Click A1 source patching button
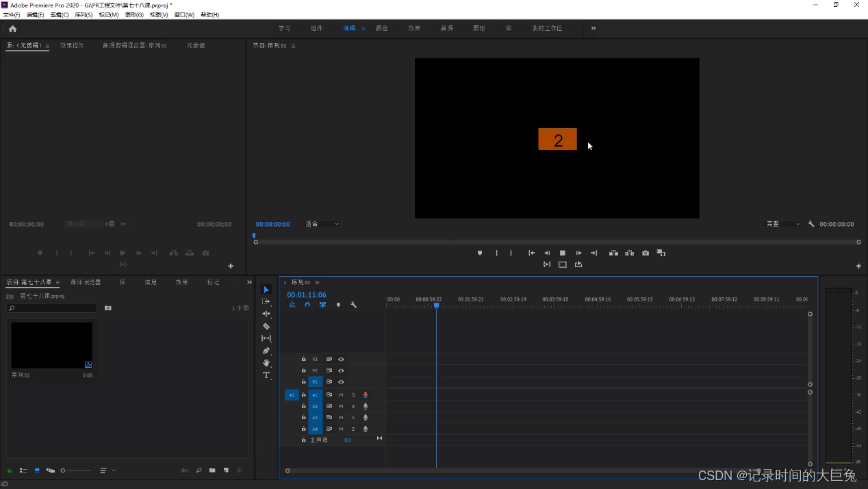This screenshot has width=868, height=489. pyautogui.click(x=292, y=395)
